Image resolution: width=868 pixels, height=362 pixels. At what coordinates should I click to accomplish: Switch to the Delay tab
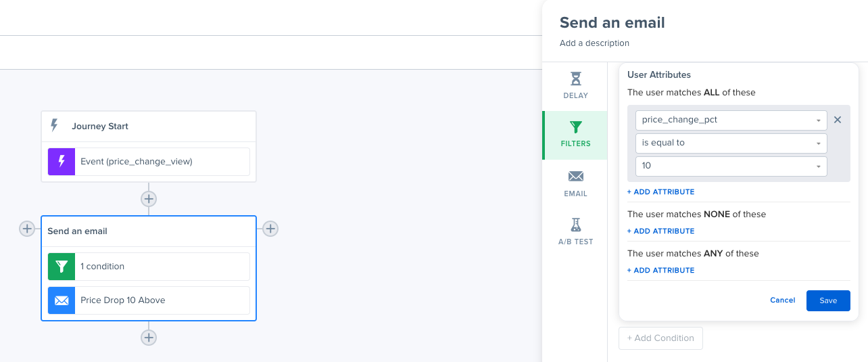coord(576,85)
